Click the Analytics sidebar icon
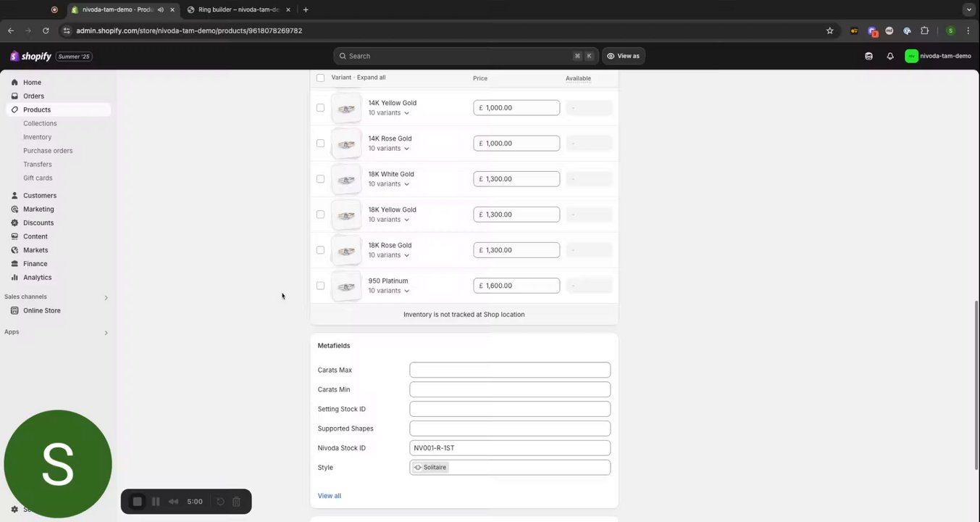 (14, 278)
